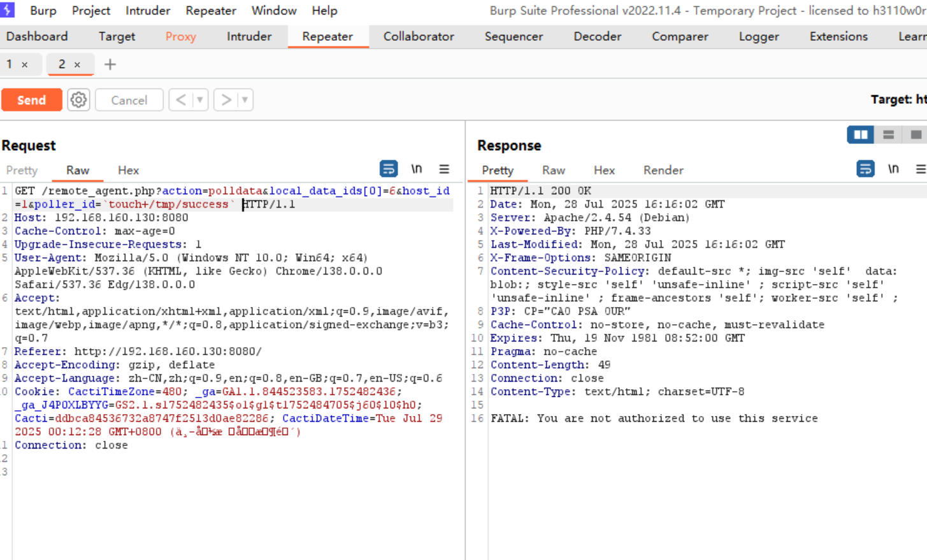Open the Burp menu
927x560 pixels.
tap(43, 11)
